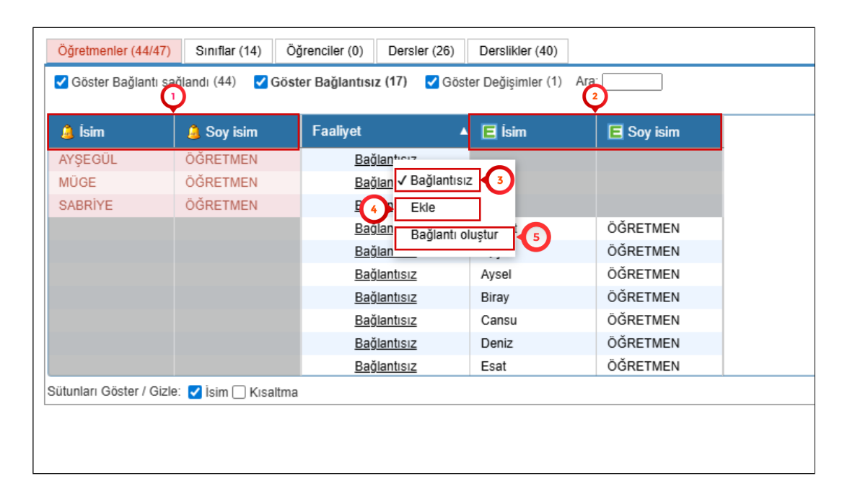The height and width of the screenshot is (504, 842).
Task: Uncheck Göster Bağlantısız checkbox
Action: [260, 82]
